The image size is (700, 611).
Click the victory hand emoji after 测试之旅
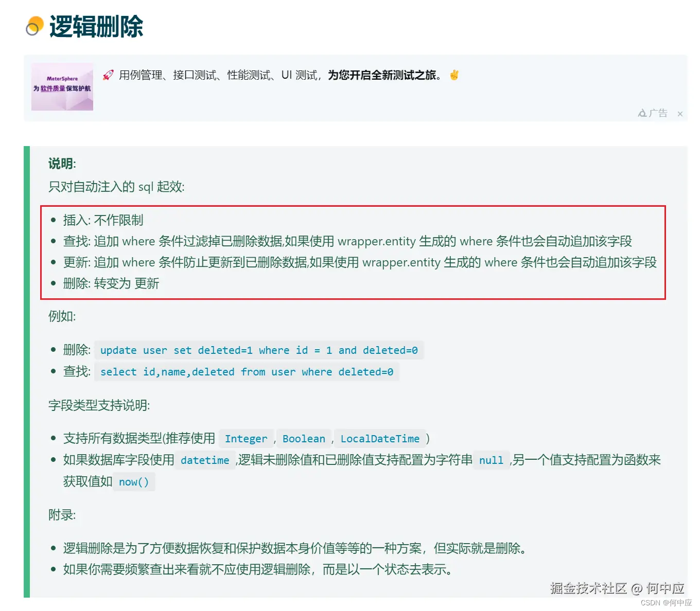pos(453,75)
